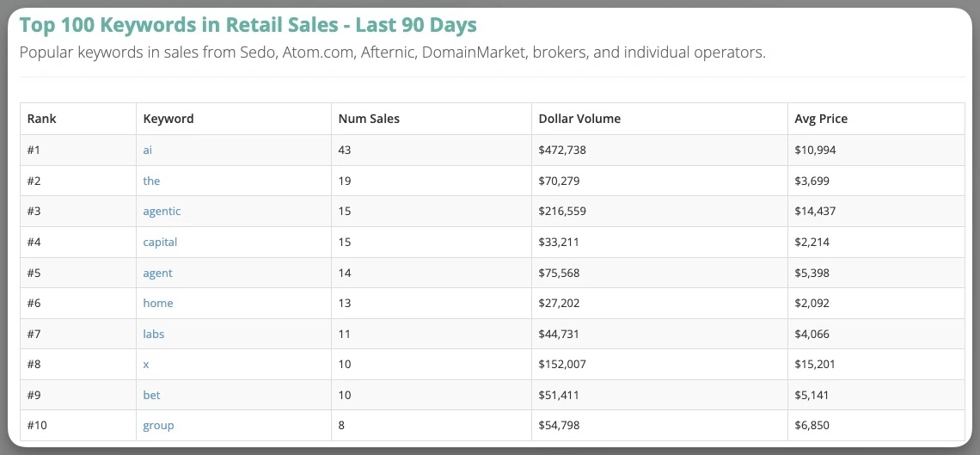Image resolution: width=980 pixels, height=455 pixels.
Task: Open the 'x' keyword link
Action: pos(146,365)
